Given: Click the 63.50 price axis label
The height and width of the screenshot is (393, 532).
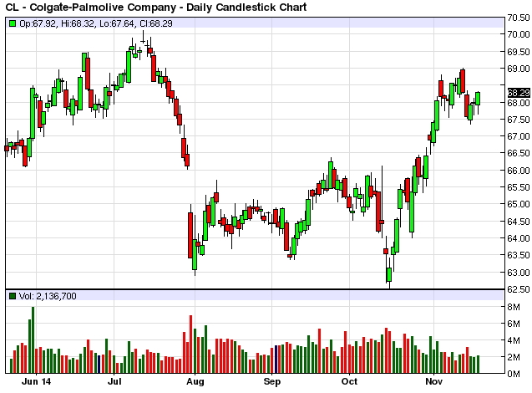Looking at the screenshot, I should 518,255.
